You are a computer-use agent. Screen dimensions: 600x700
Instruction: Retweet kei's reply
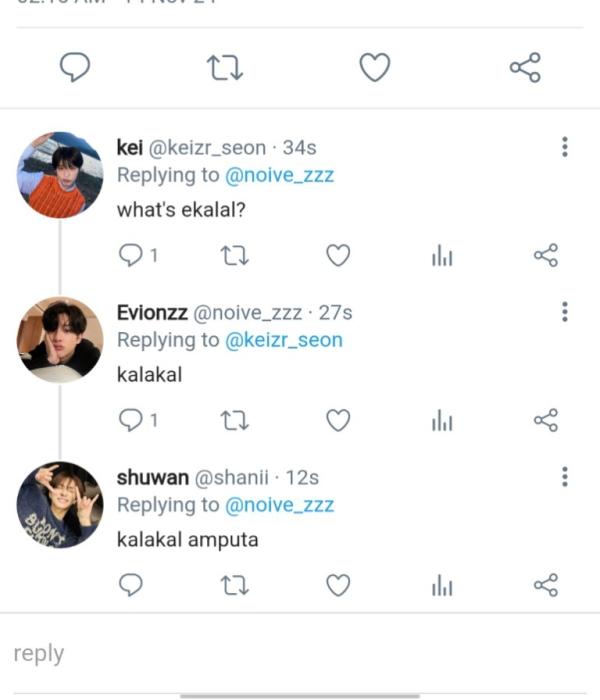[233, 256]
